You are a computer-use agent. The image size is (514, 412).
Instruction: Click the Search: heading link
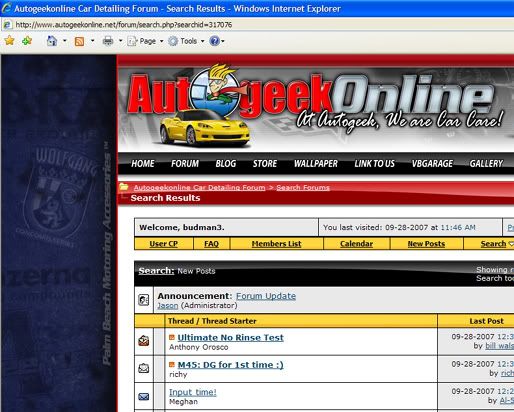point(156,271)
